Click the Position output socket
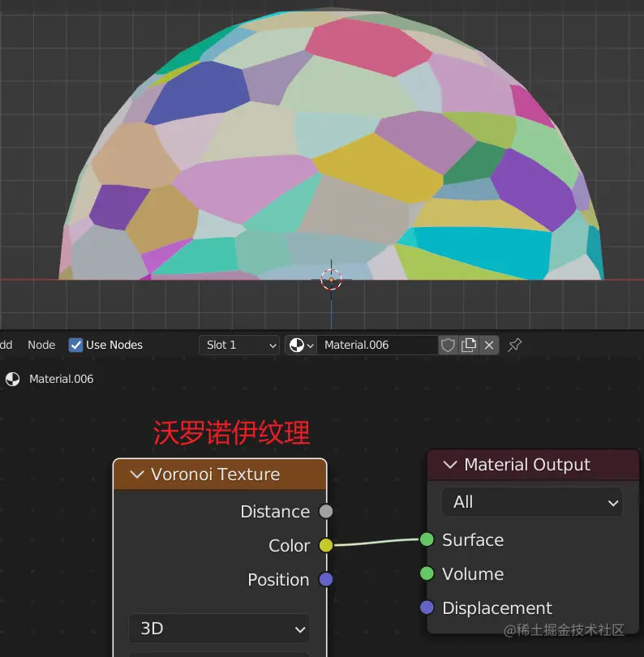This screenshot has height=657, width=644. (x=326, y=579)
